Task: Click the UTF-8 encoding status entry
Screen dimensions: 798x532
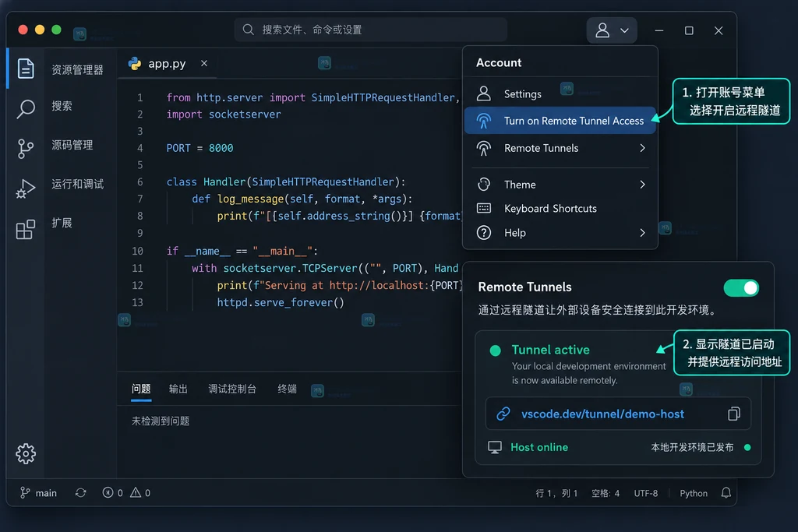Action: 646,493
